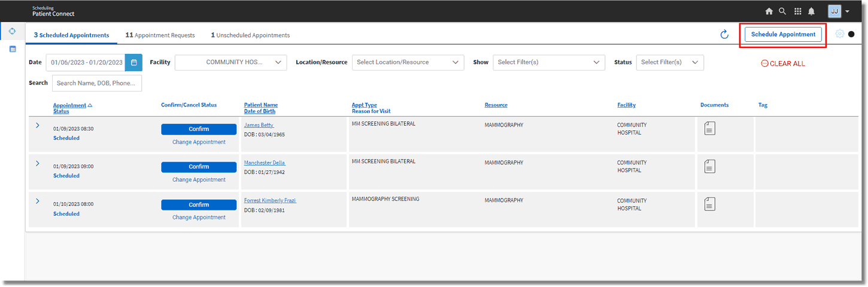Click DOB : 02/09/1981 text

click(x=265, y=210)
